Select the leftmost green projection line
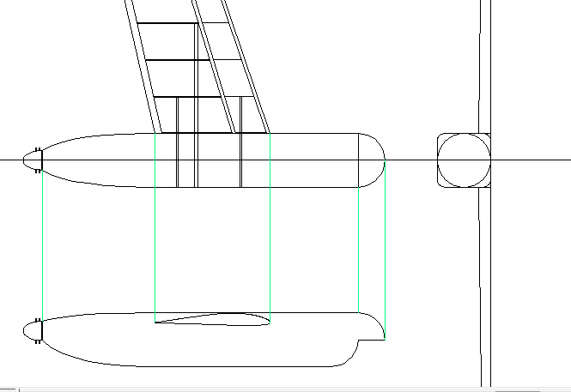The width and height of the screenshot is (571, 392). [43, 246]
